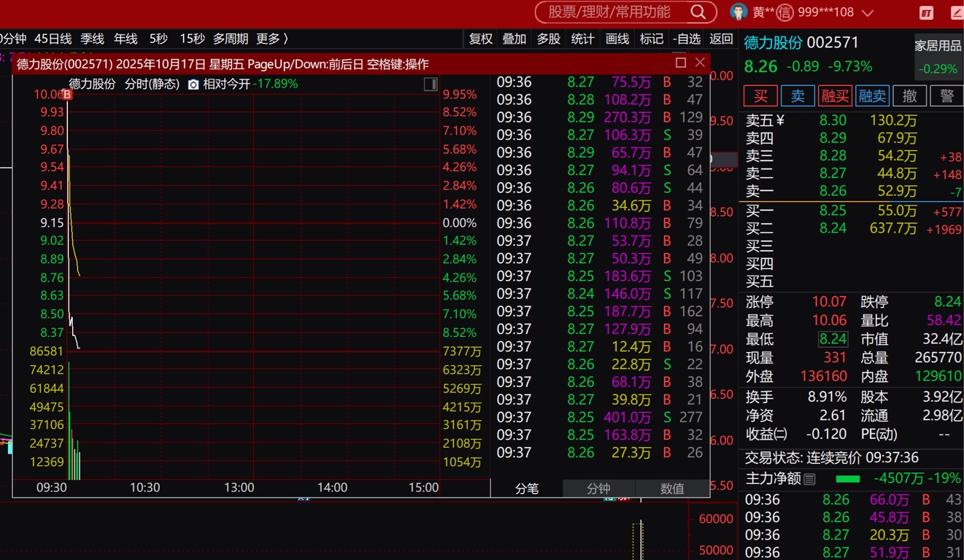The height and width of the screenshot is (560, 964).
Task: Click the 401.0万 trade row at 09:37
Action: (600, 418)
